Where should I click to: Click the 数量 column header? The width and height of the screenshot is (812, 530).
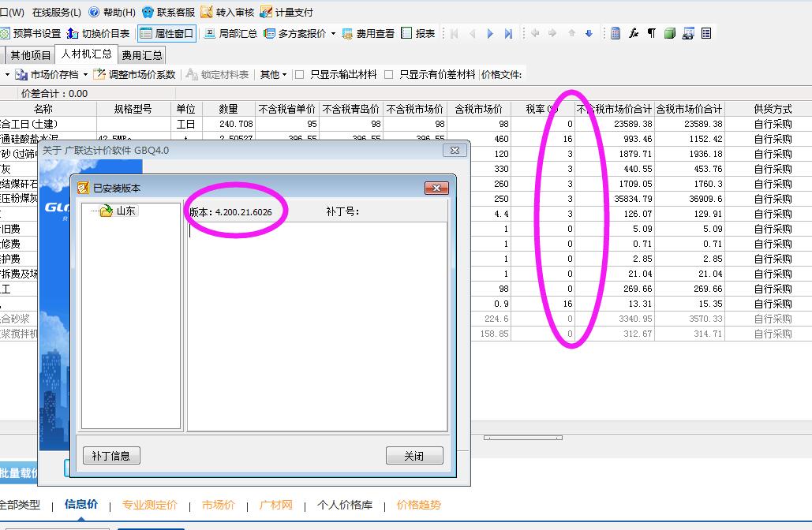(228, 109)
